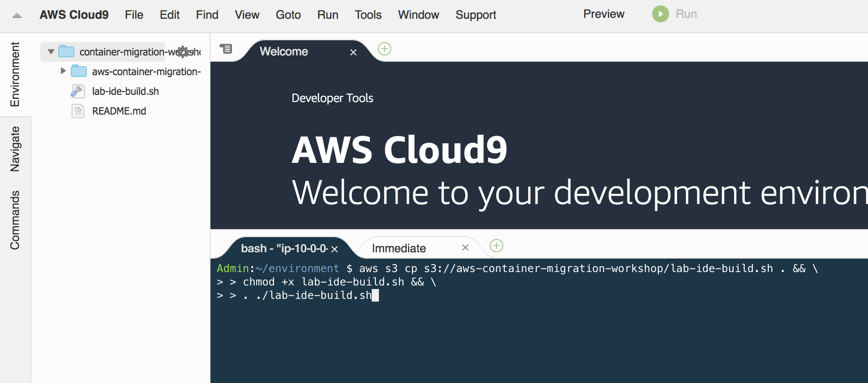Open the file tree settings gear
The height and width of the screenshot is (383, 868).
[x=182, y=52]
